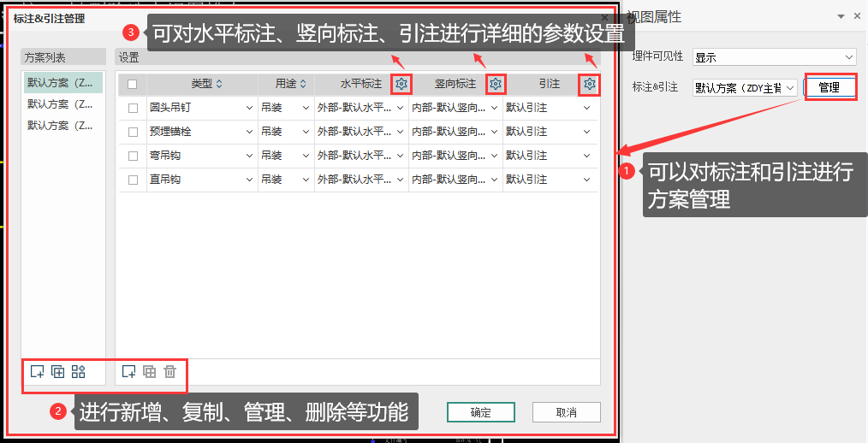Open 圆头吊钉 type dropdown
The image size is (868, 443).
click(249, 109)
